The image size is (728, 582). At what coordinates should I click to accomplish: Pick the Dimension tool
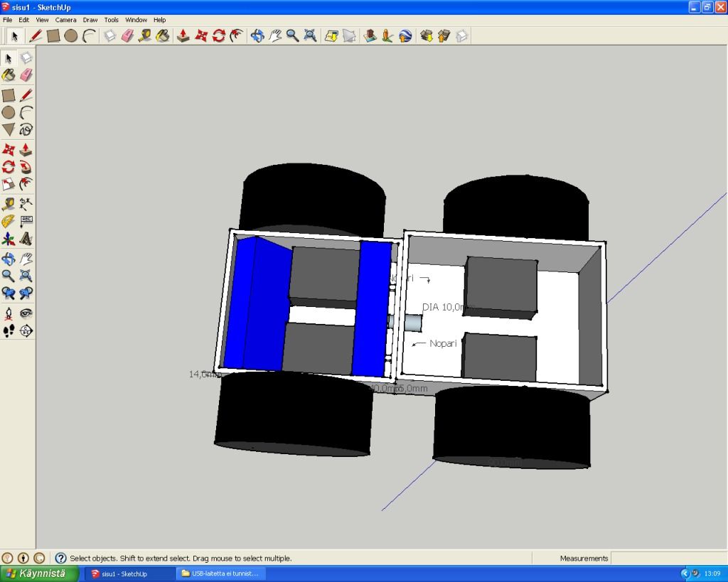pyautogui.click(x=26, y=204)
